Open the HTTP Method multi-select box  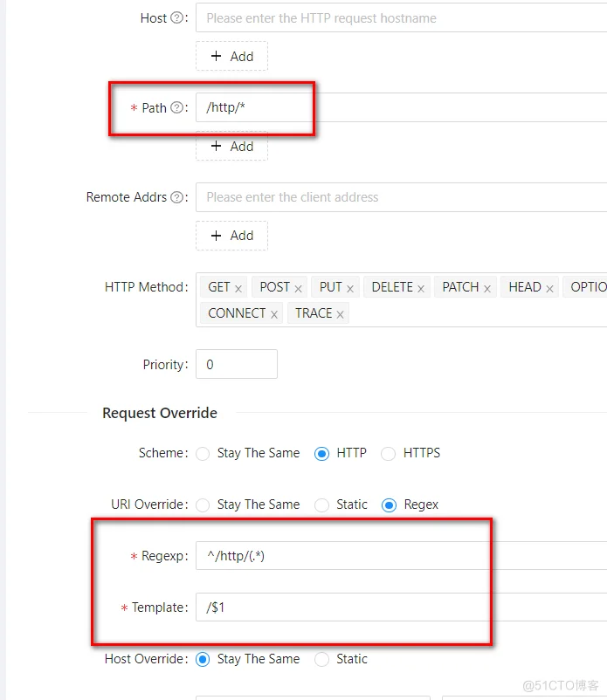(x=401, y=300)
